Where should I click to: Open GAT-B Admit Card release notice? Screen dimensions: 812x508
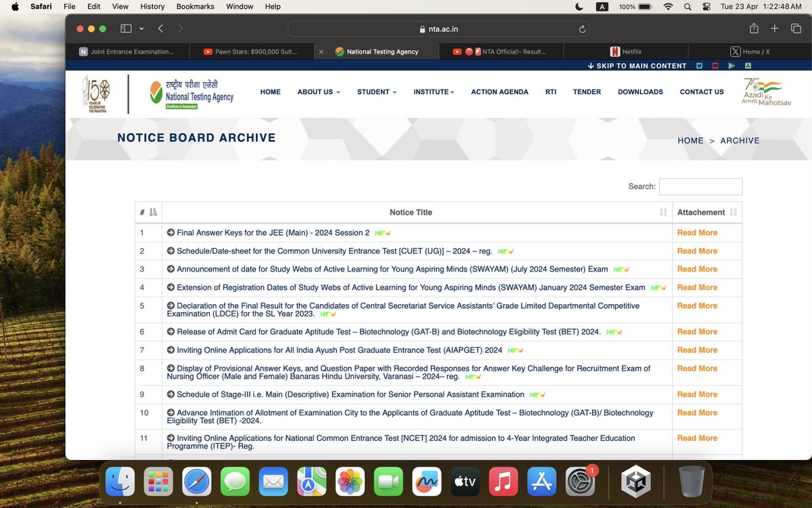[388, 332]
